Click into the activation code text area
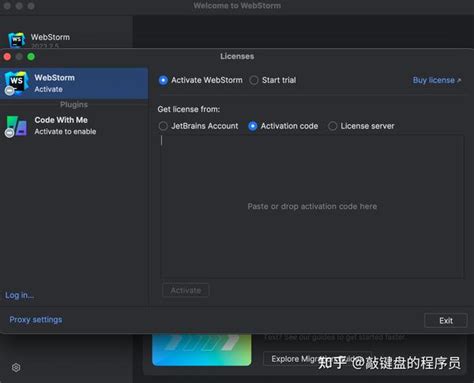 312,206
